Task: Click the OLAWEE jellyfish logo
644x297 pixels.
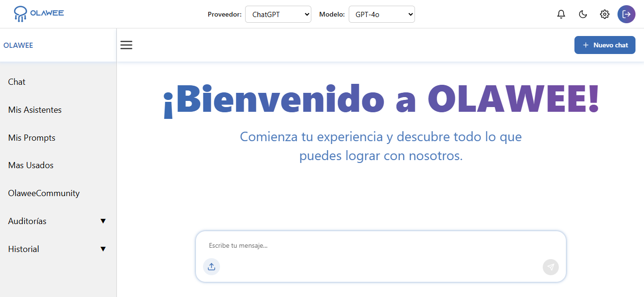Action: pos(21,14)
